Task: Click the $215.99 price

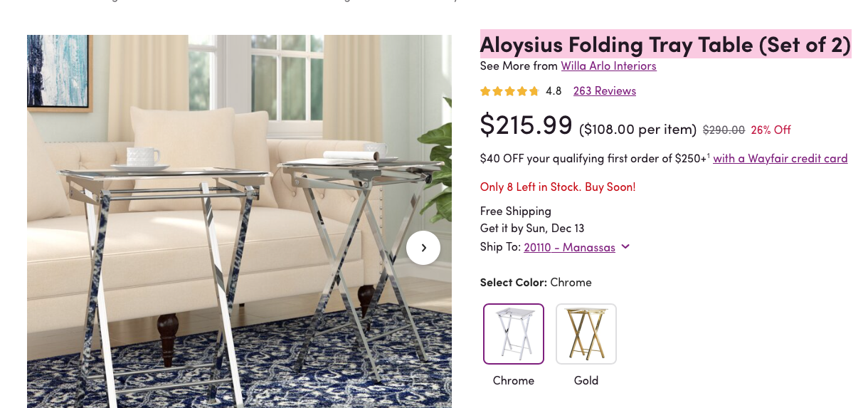Action: click(x=526, y=125)
